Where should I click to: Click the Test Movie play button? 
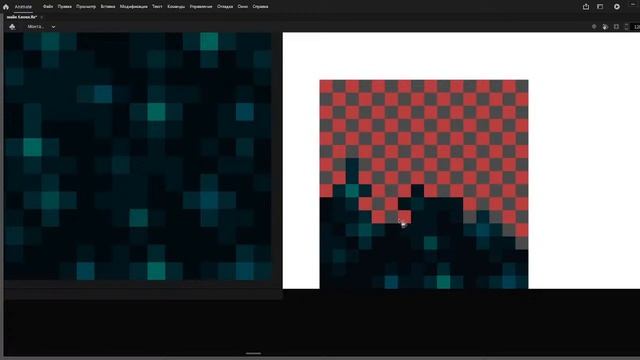click(617, 7)
